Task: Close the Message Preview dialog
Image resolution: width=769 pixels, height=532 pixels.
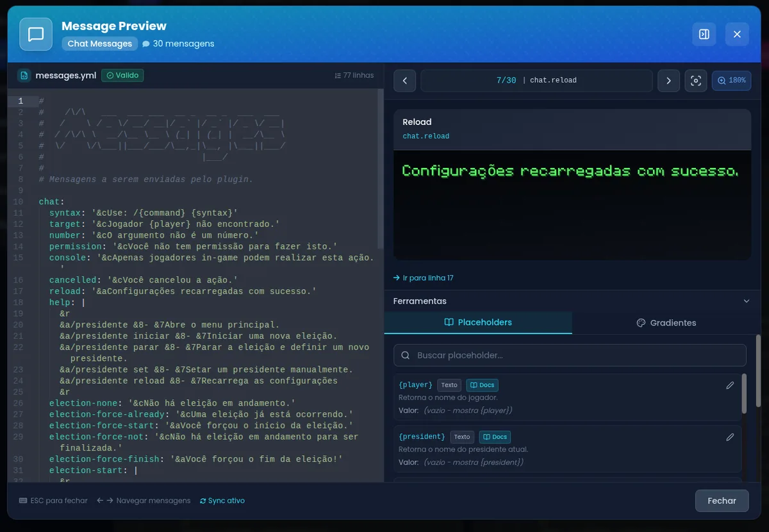Action: (x=737, y=34)
